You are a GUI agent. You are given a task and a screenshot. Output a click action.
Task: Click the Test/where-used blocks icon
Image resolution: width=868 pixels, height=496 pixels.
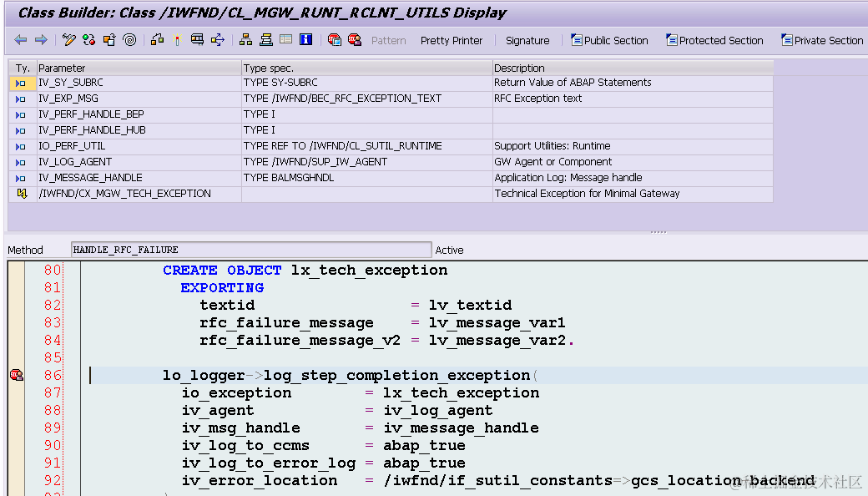[x=157, y=40]
